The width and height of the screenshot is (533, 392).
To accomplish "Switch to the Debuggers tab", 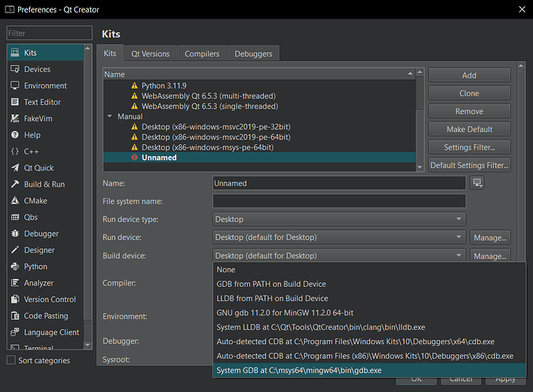I will 253,53.
